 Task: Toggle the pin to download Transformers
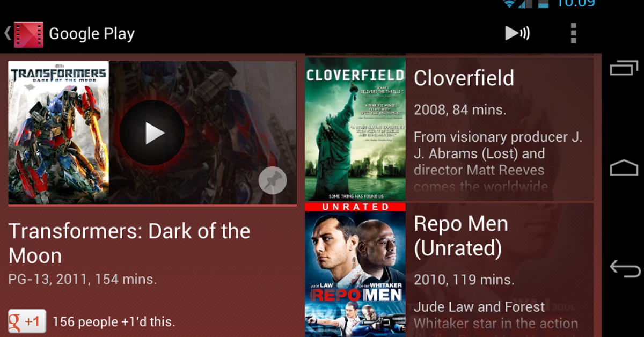273,181
